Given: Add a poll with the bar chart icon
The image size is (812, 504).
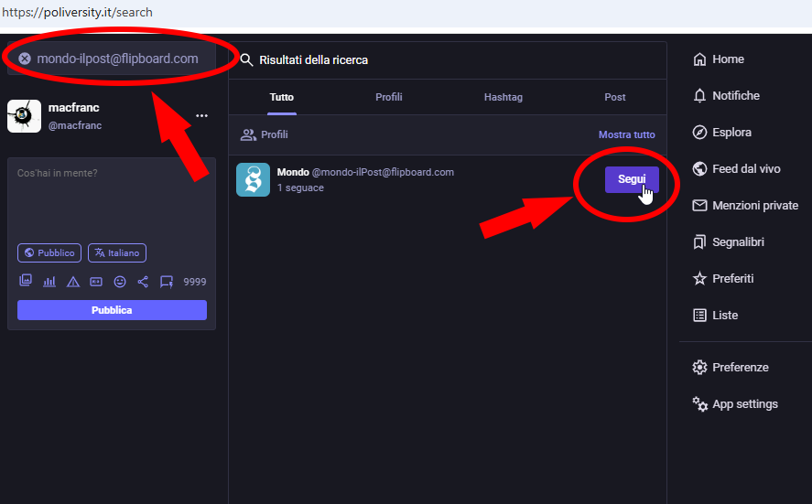Looking at the screenshot, I should click(49, 282).
